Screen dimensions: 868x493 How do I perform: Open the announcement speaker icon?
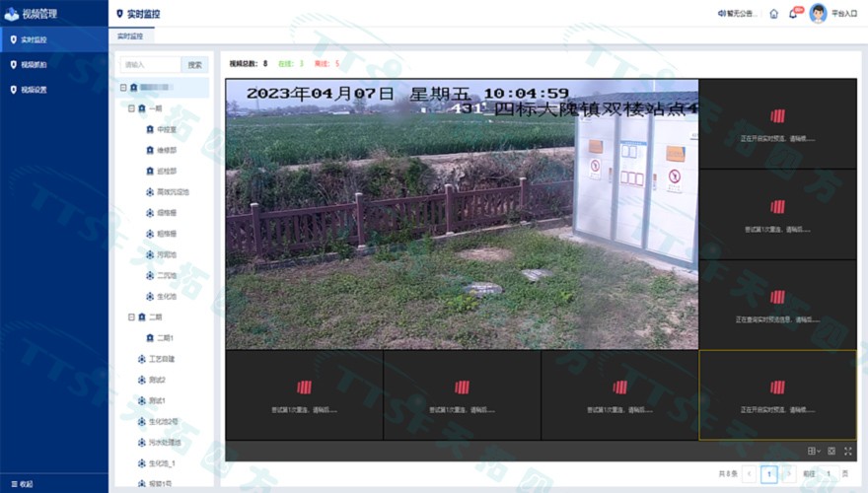(x=723, y=14)
